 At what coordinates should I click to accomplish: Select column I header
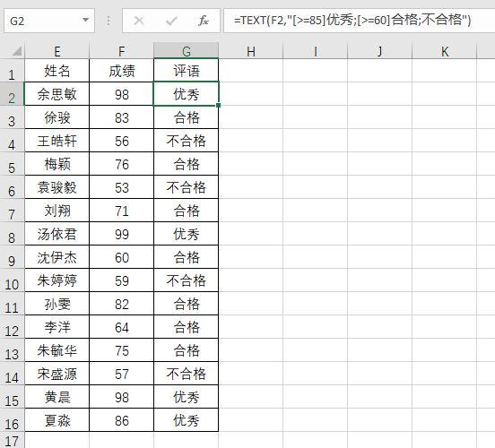click(x=316, y=51)
